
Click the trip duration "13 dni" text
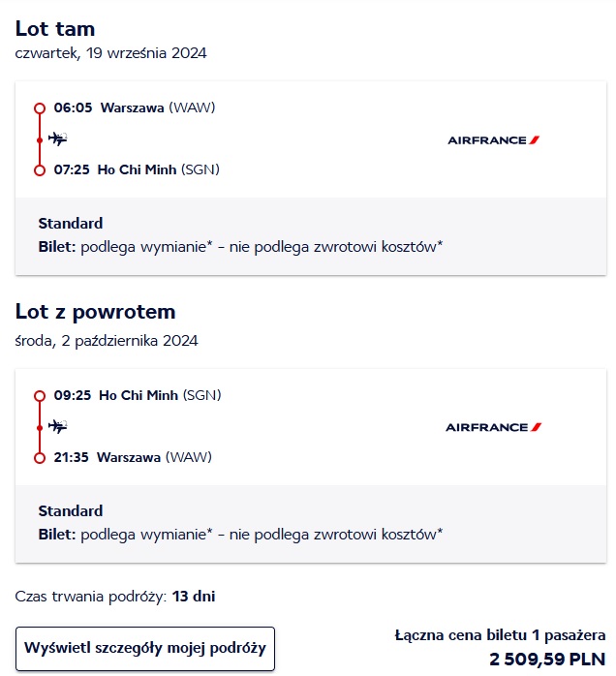click(x=194, y=597)
